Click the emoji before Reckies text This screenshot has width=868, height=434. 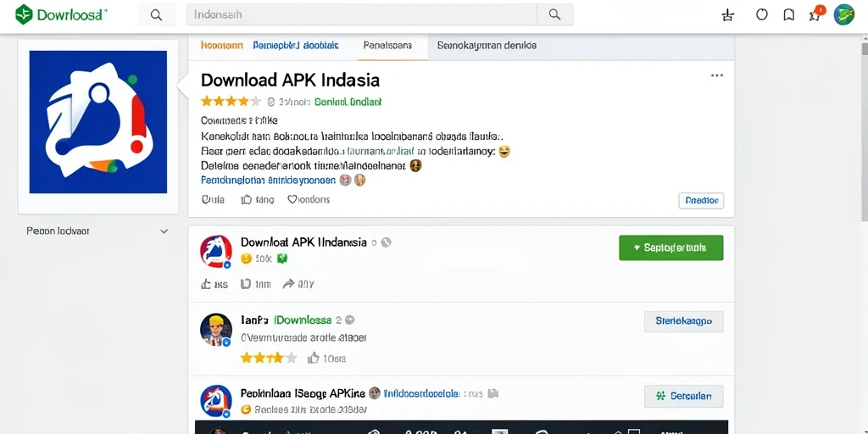pyautogui.click(x=247, y=409)
